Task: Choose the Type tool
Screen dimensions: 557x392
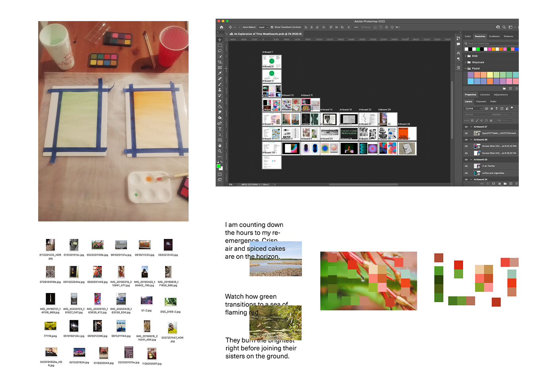Action: click(x=220, y=129)
